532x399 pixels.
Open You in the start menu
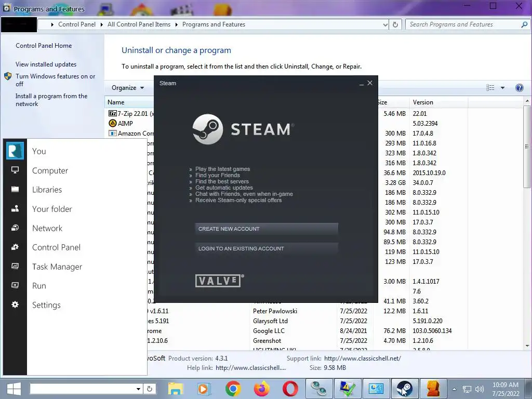(39, 151)
